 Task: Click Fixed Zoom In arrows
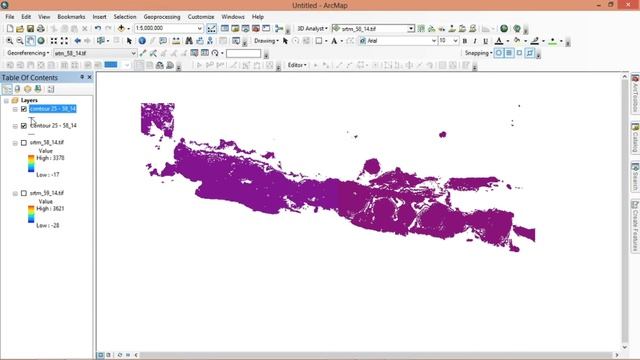pos(54,41)
